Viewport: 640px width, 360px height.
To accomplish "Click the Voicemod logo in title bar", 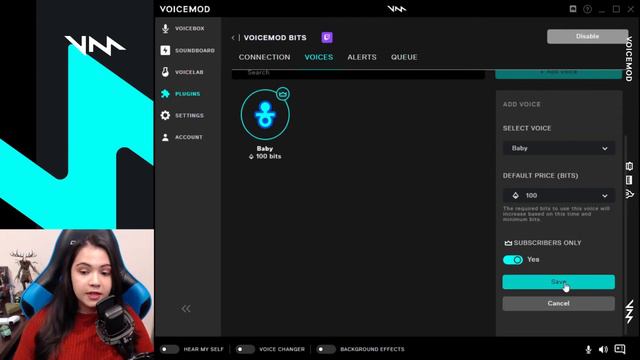I will (x=397, y=9).
